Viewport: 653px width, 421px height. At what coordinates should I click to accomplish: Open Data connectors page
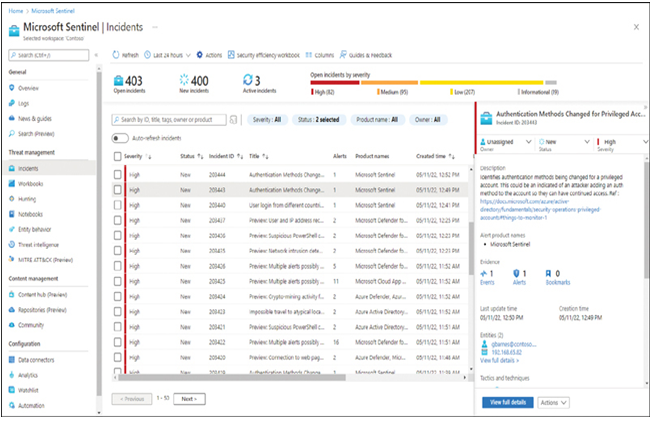[36, 360]
